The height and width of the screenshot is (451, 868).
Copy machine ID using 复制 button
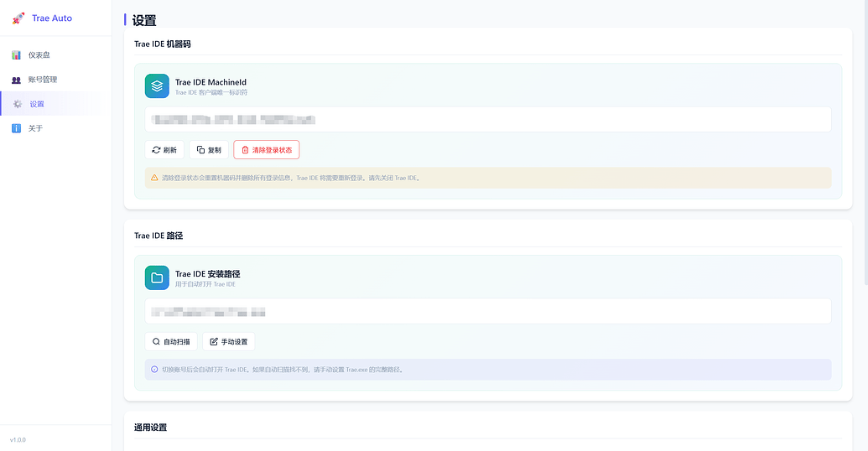[209, 150]
